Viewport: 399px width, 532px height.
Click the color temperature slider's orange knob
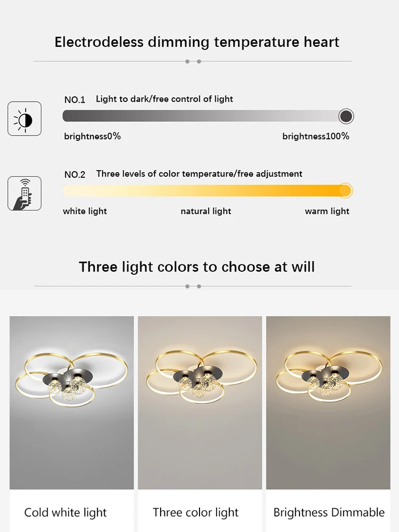tap(345, 190)
